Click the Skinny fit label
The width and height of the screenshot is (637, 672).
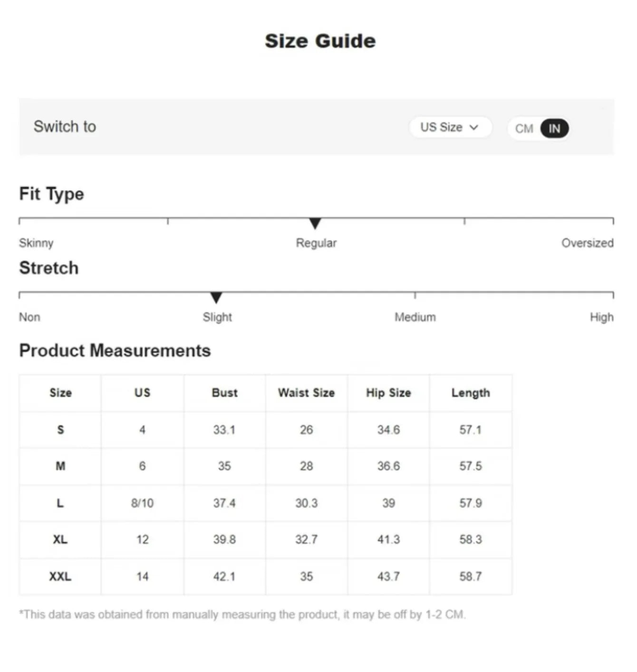(36, 243)
